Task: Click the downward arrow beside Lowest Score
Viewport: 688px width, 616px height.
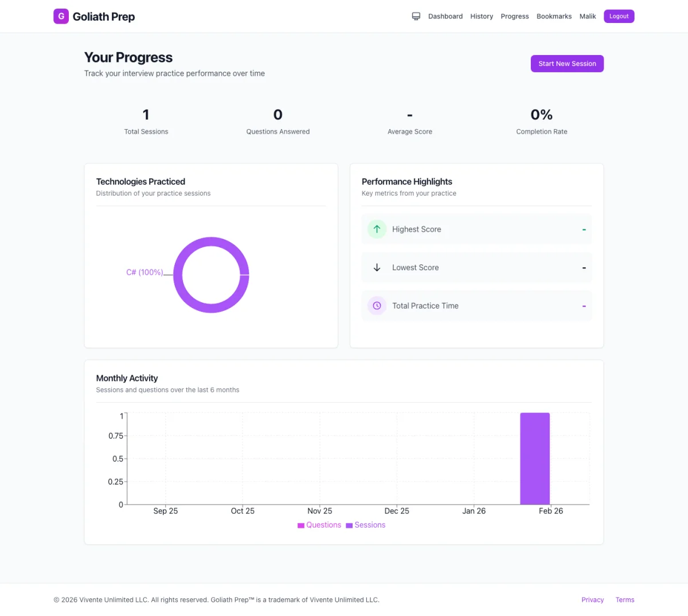Action: click(x=377, y=267)
